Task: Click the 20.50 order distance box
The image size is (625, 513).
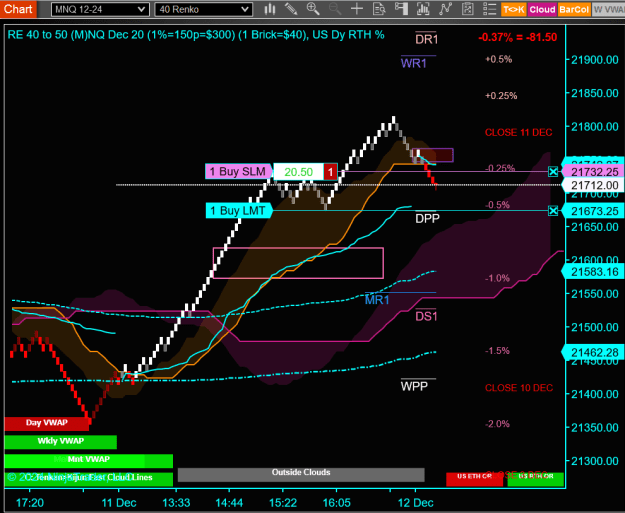Action: [299, 172]
